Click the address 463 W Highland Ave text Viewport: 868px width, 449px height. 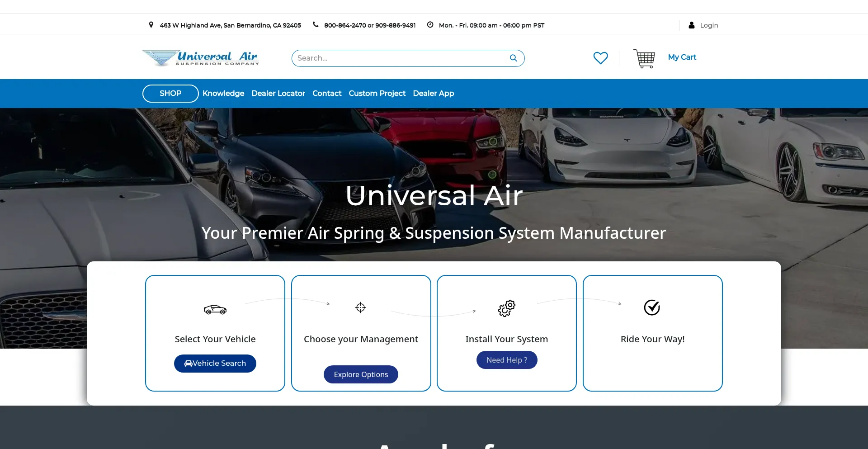tap(230, 25)
